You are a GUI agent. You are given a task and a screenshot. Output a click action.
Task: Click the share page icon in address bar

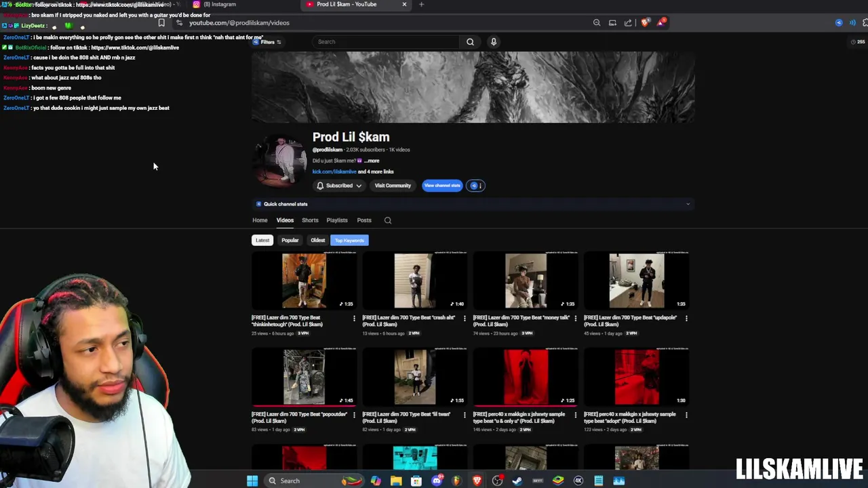pyautogui.click(x=628, y=23)
